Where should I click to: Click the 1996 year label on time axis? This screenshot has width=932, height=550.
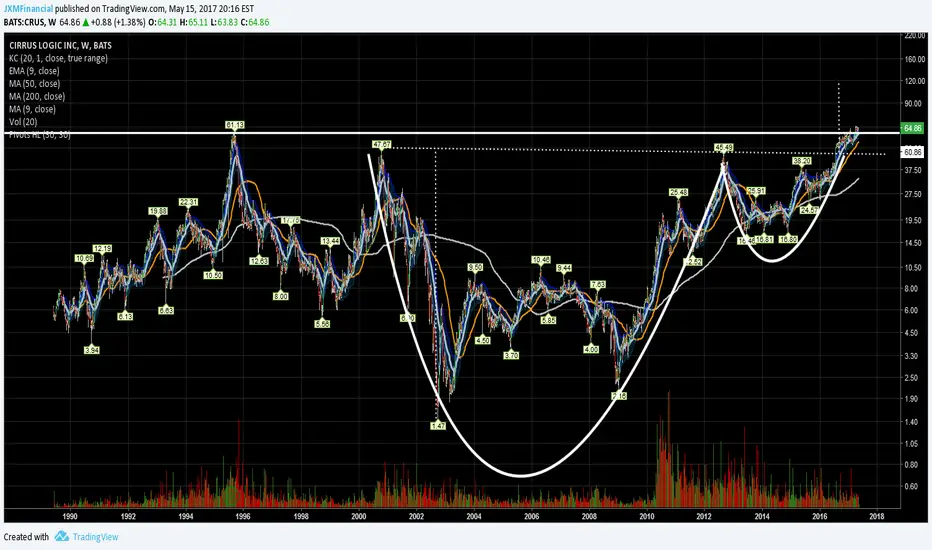pos(243,516)
